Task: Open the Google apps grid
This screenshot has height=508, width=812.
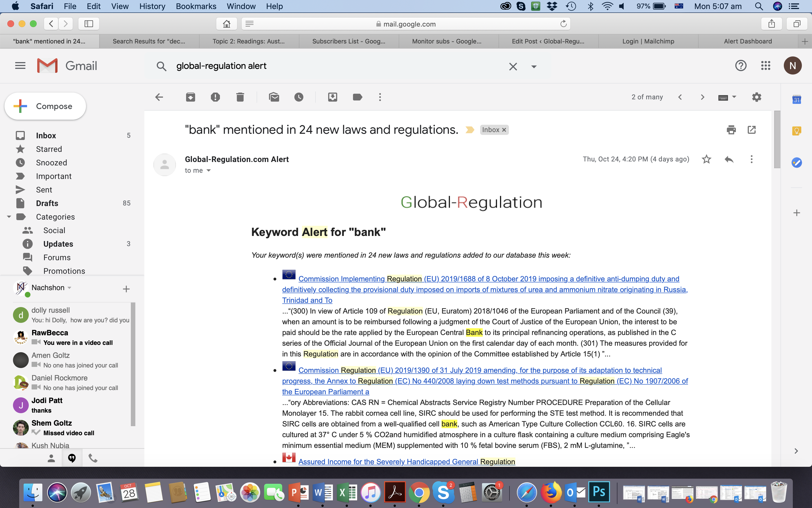Action: pos(765,65)
